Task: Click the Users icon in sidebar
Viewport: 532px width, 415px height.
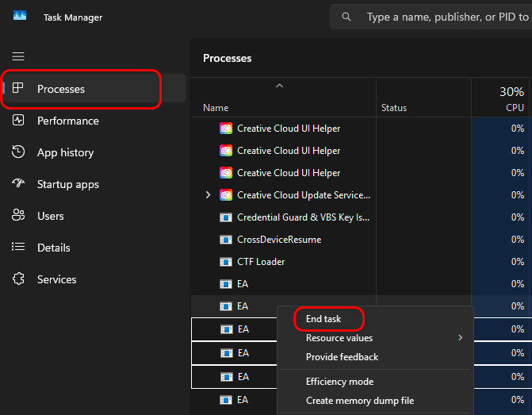Action: (x=19, y=216)
